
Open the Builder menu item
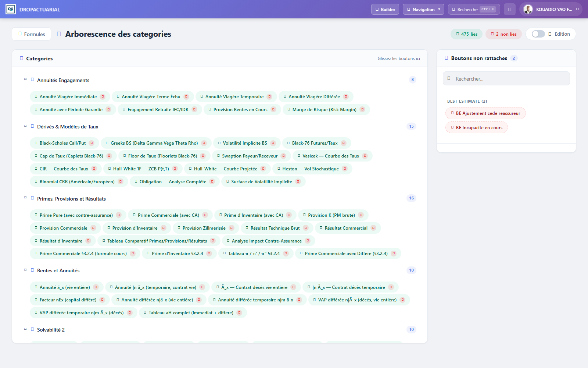(385, 9)
